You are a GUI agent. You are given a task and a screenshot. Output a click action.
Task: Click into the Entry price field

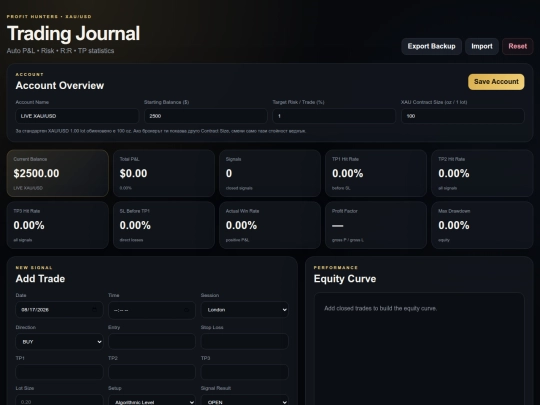pos(152,341)
